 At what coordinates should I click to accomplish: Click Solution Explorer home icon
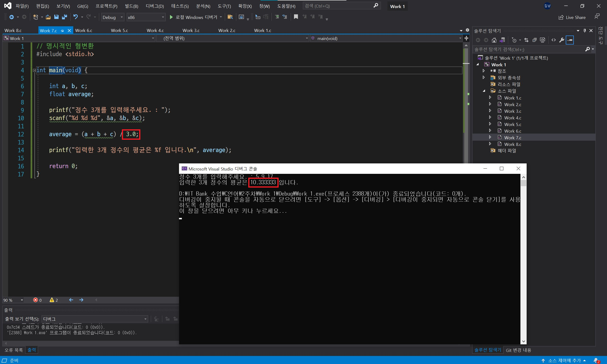pyautogui.click(x=494, y=40)
